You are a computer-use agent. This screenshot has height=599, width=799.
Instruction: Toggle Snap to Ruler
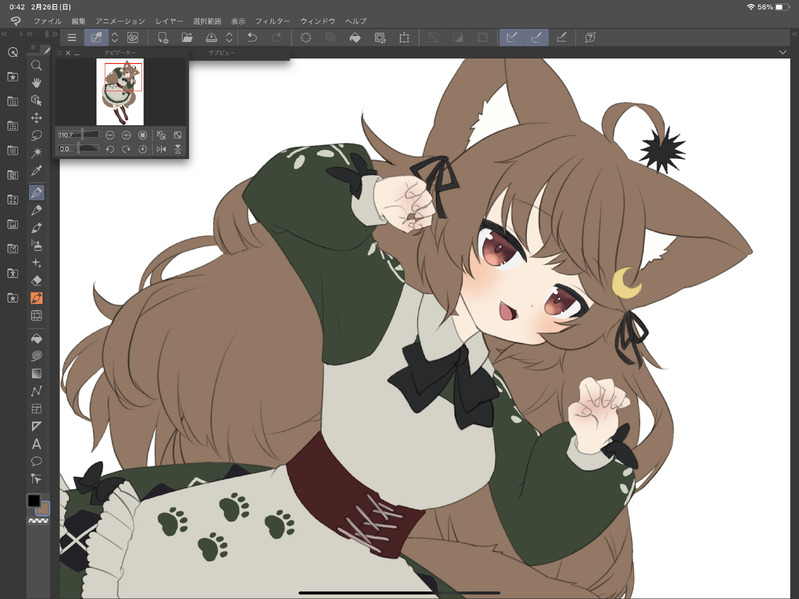[512, 38]
